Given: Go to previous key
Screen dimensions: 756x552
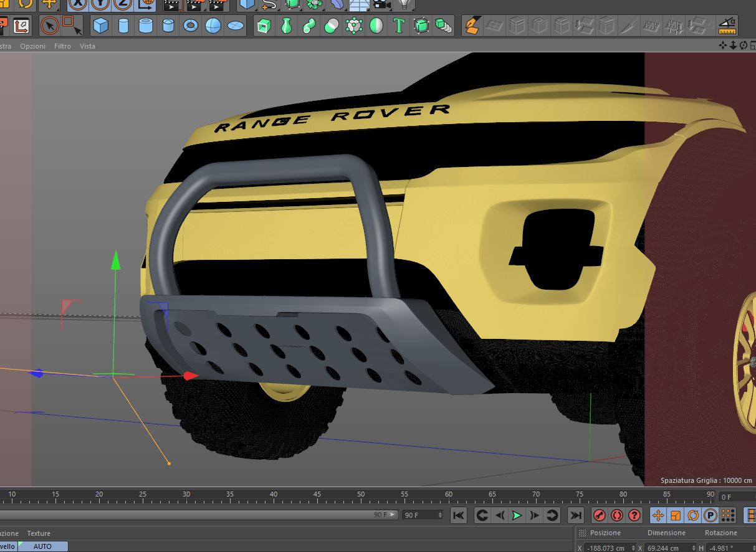Looking at the screenshot, I should pos(482,515).
